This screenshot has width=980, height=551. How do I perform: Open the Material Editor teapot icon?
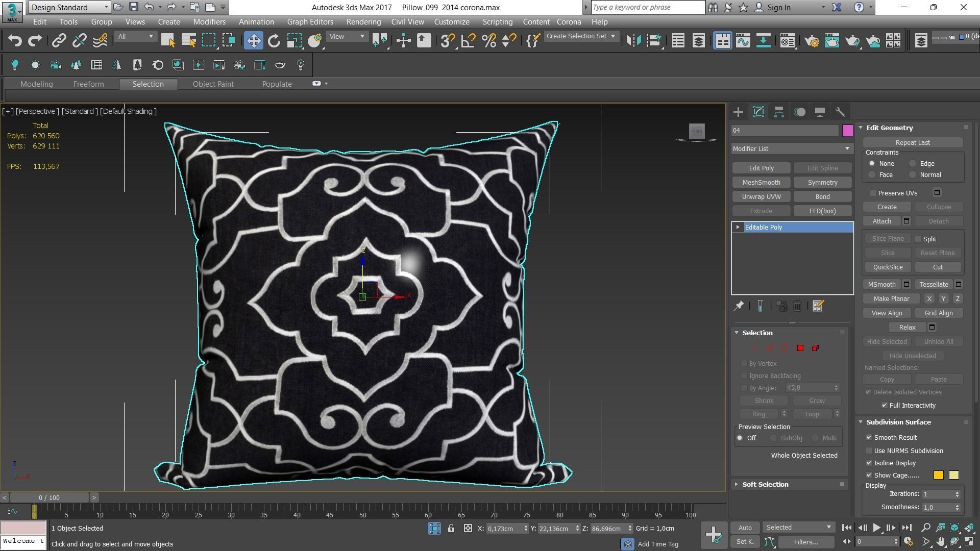812,41
